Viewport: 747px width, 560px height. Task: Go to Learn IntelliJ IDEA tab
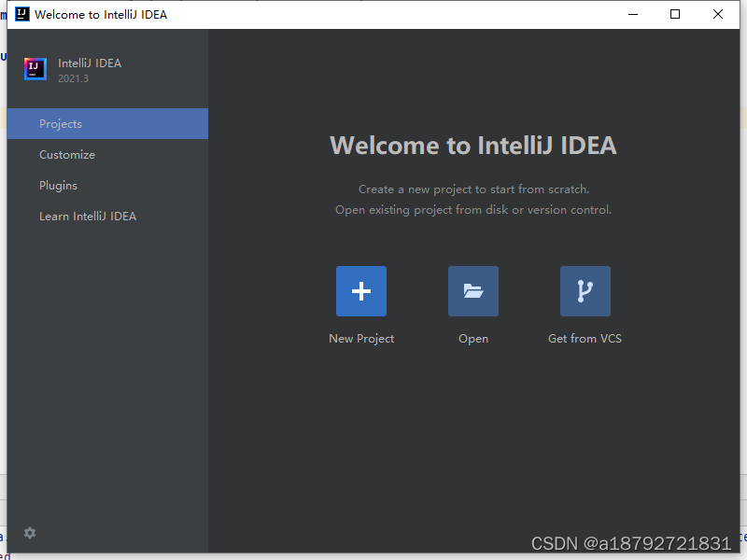coord(107,217)
